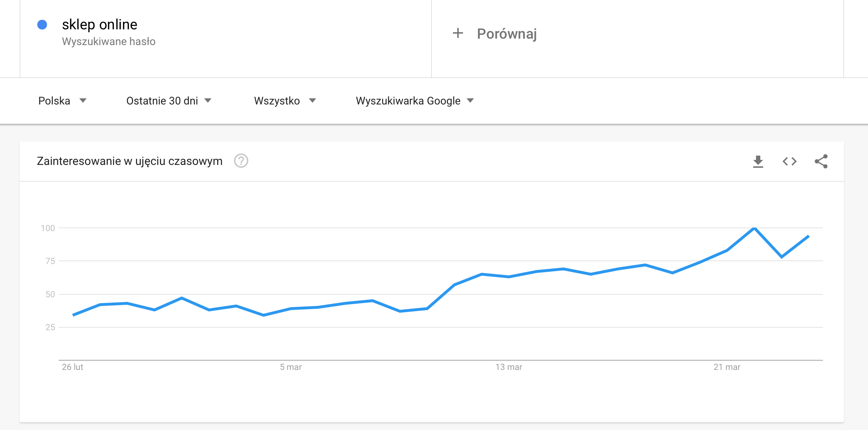Screen dimensions: 868x430
Task: Click the Wyszukiwane hasło subtitle
Action: pyautogui.click(x=109, y=41)
